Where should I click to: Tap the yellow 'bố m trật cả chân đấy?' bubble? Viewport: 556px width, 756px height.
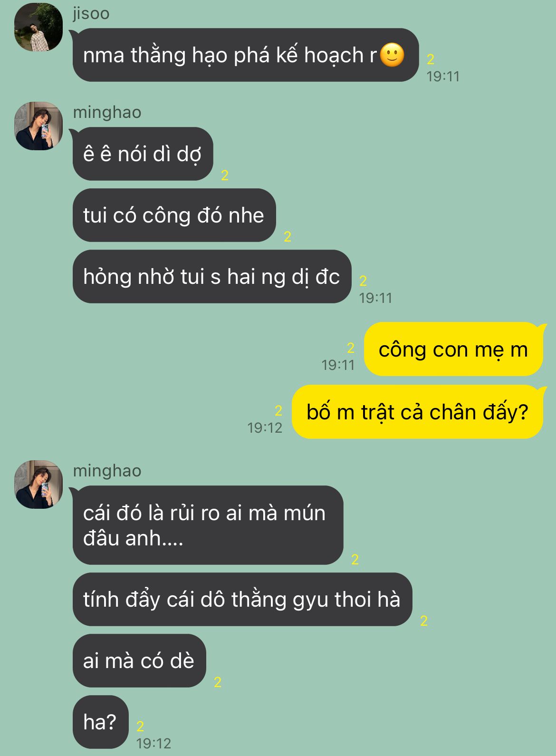pos(417,412)
